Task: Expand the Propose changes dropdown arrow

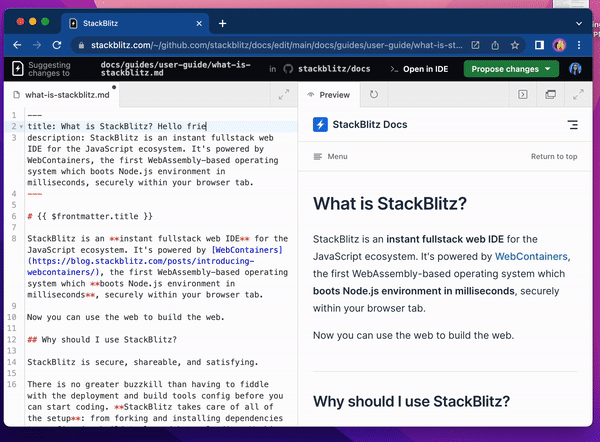Action: coord(549,69)
